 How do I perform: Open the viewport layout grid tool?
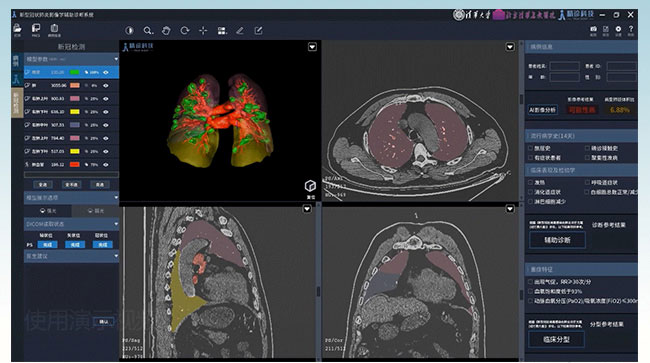(222, 31)
